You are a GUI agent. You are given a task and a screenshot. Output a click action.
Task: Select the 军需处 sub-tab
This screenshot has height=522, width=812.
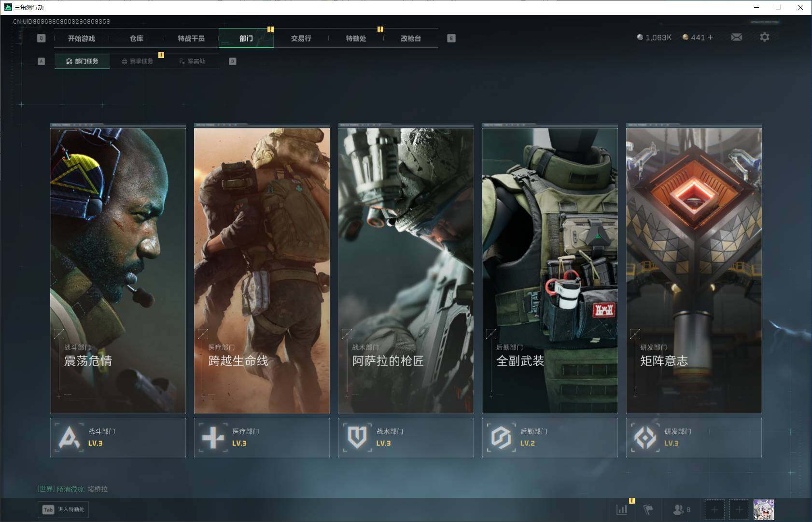pos(192,61)
